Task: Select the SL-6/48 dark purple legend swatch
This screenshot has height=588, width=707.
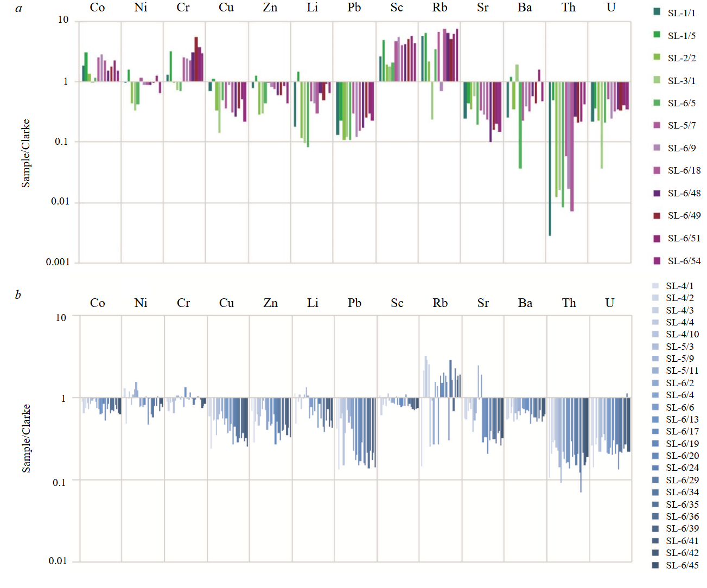Action: click(657, 193)
